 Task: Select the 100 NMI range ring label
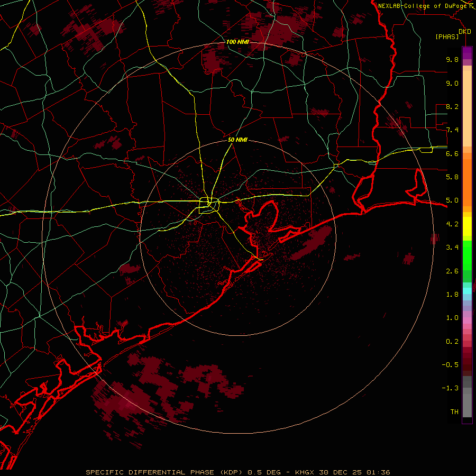[237, 42]
